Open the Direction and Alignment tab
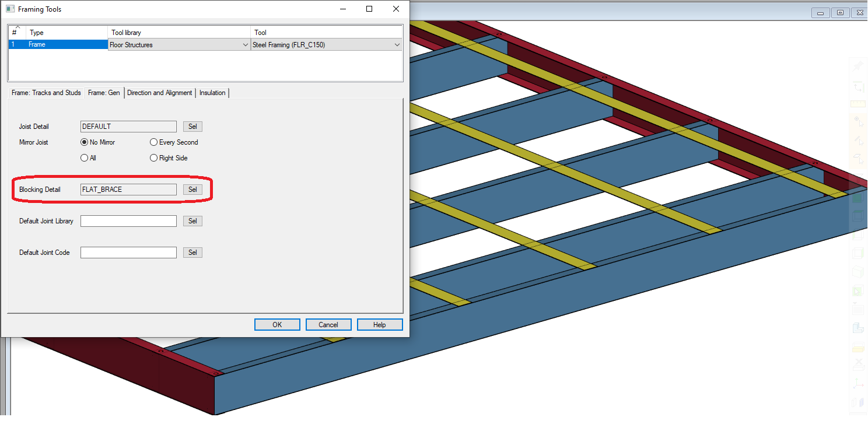The image size is (868, 445). coord(159,93)
